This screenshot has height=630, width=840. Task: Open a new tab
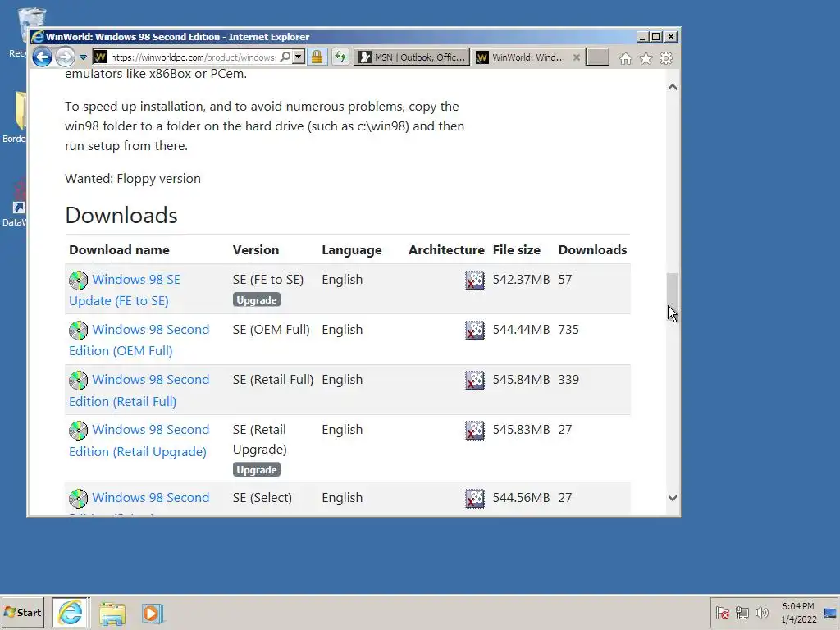(597, 57)
